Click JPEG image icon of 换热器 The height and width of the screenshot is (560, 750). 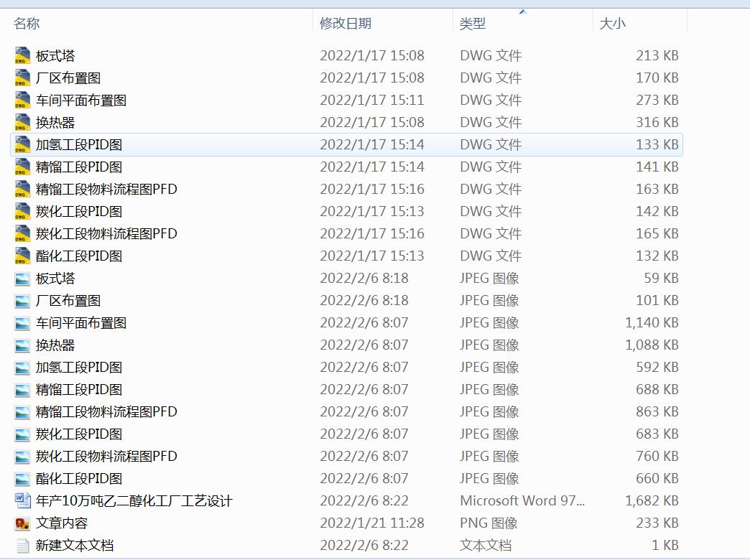click(22, 346)
